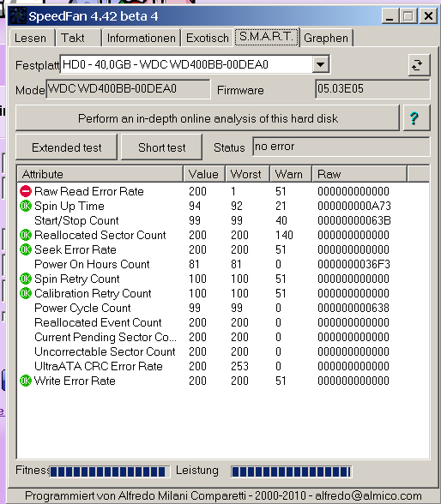
Task: Click the programmer credit text at the bottom
Action: (x=223, y=496)
